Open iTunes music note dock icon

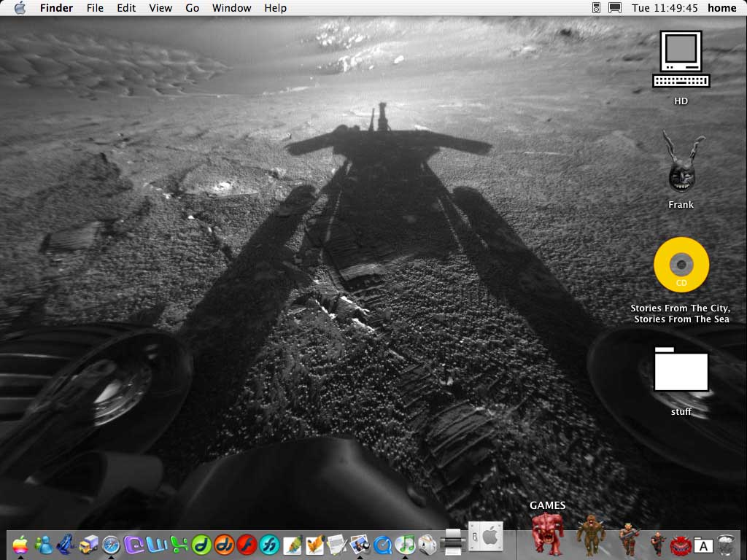coord(406,545)
